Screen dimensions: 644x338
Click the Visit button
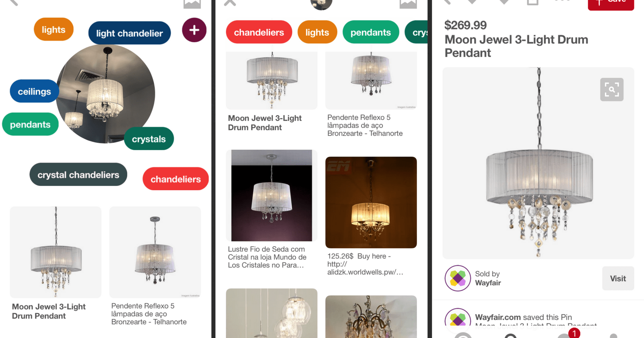point(617,278)
